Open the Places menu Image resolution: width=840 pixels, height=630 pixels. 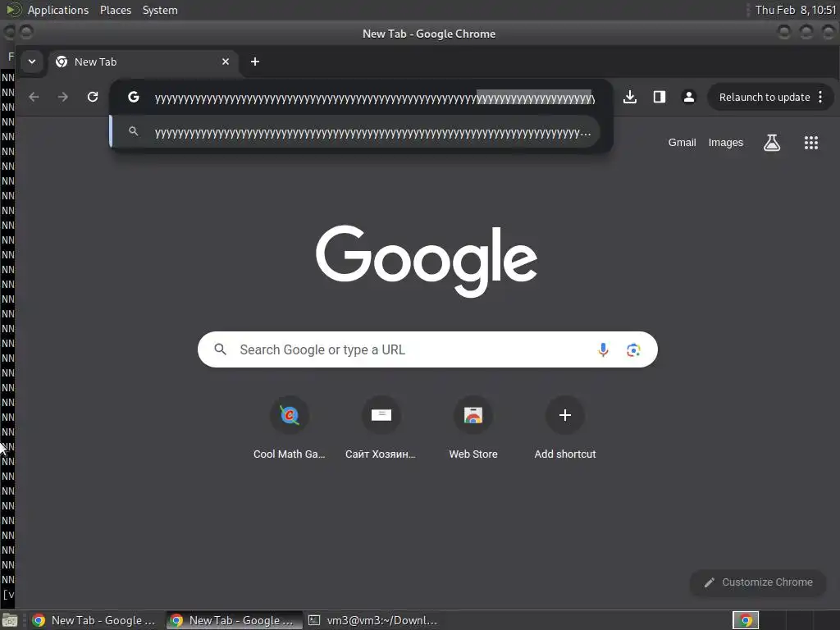(x=115, y=10)
